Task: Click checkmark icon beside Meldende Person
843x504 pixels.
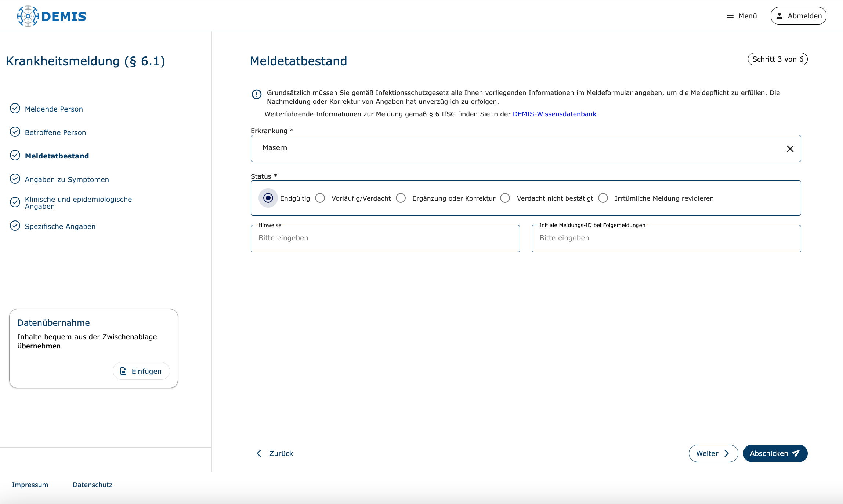Action: (15, 109)
